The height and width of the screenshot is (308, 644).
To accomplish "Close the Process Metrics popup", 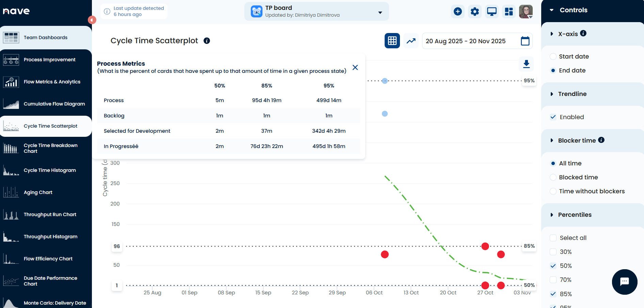I will pyautogui.click(x=355, y=67).
